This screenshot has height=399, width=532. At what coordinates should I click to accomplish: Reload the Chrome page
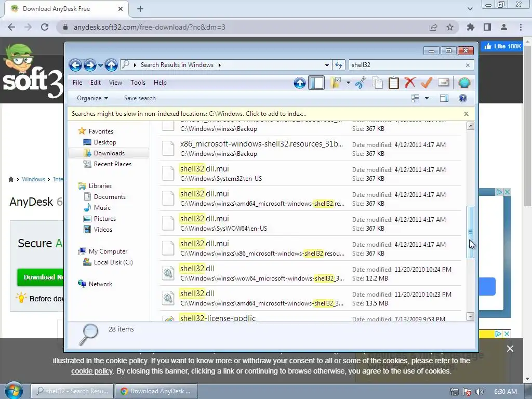tap(45, 27)
